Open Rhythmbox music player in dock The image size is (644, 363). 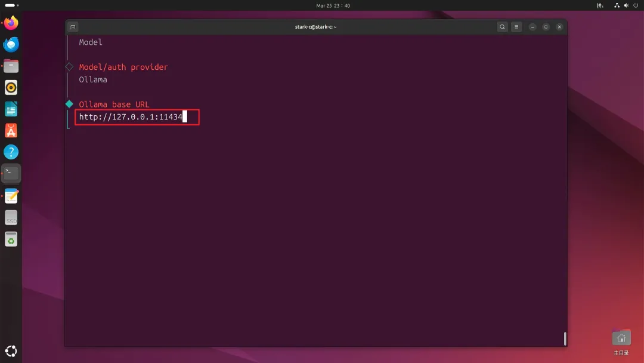[x=11, y=88]
